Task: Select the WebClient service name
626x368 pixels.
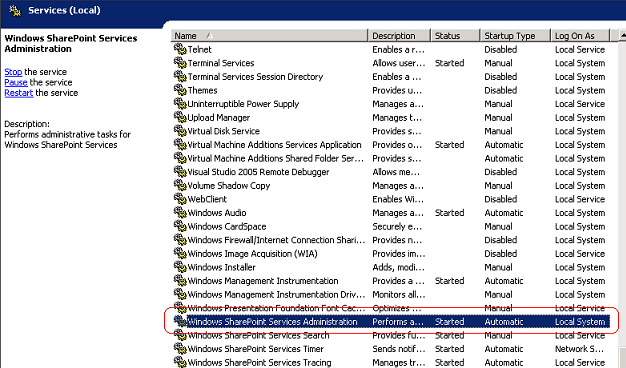Action: point(207,199)
